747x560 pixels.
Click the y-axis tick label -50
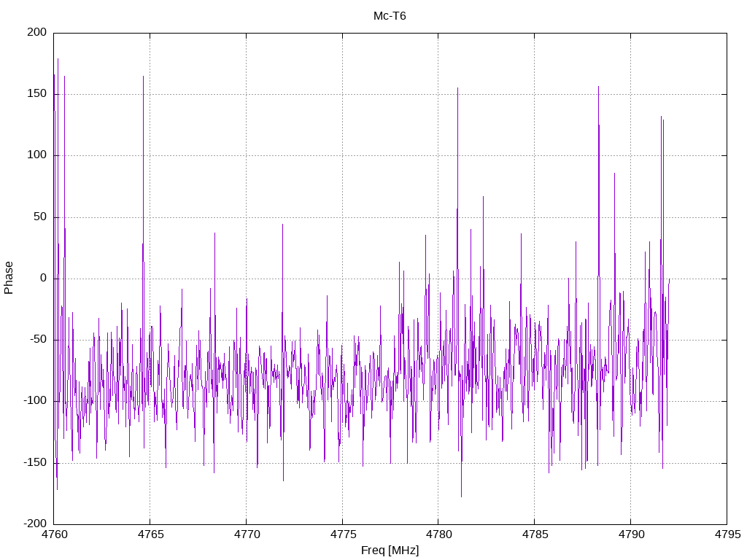(x=38, y=340)
